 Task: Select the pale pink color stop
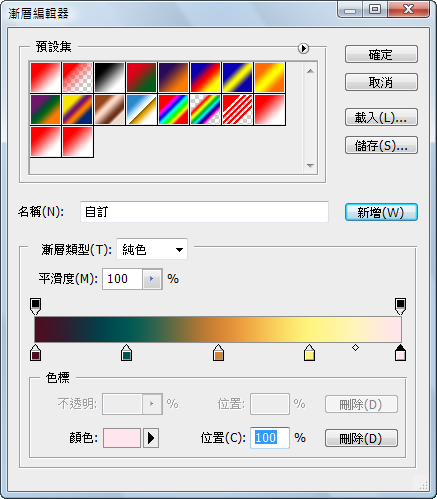click(x=400, y=353)
